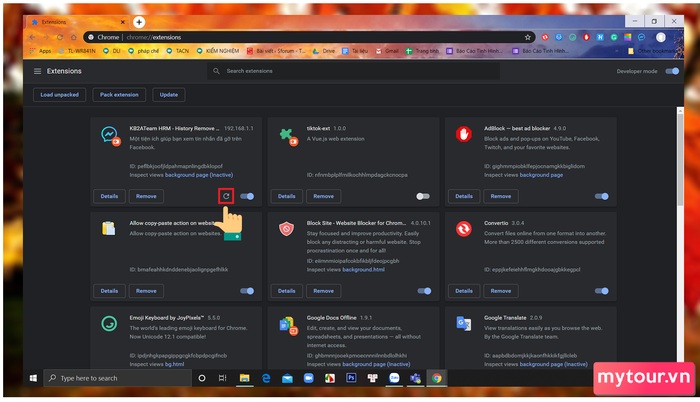This screenshot has height=402, width=700.
Task: Go to the browser home page
Action: [x=74, y=38]
